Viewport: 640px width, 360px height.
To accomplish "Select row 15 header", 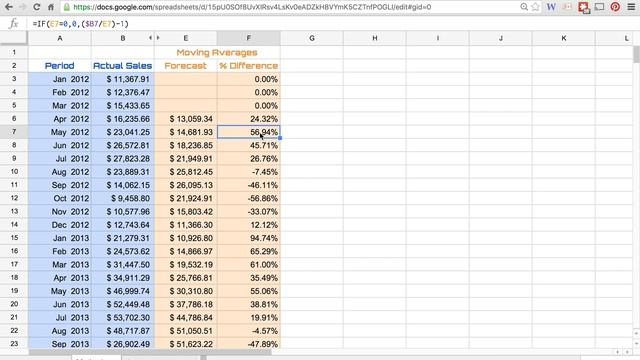I will [x=14, y=238].
